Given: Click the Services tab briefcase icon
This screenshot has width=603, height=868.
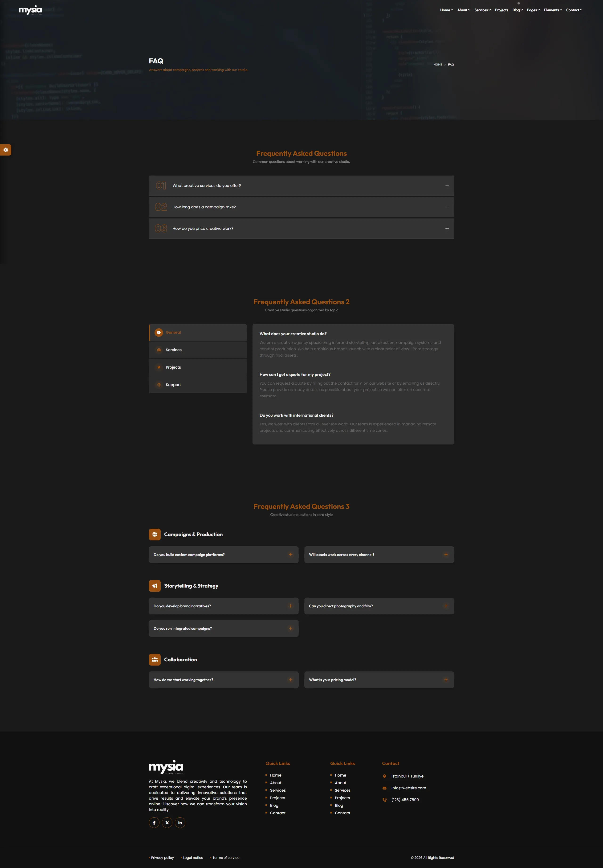Looking at the screenshot, I should tap(159, 350).
